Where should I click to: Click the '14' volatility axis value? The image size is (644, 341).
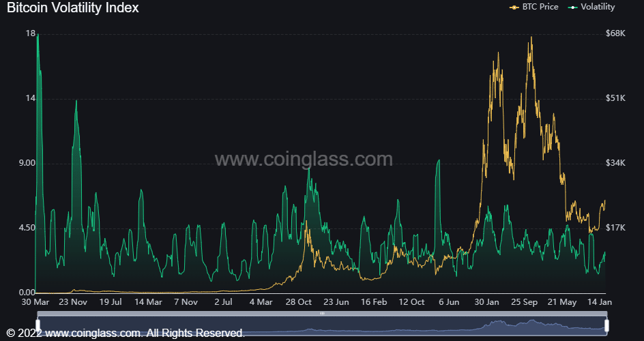coord(30,98)
